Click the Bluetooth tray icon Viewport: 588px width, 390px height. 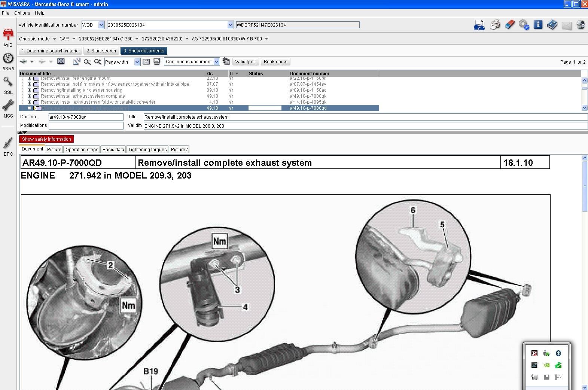coord(558,353)
